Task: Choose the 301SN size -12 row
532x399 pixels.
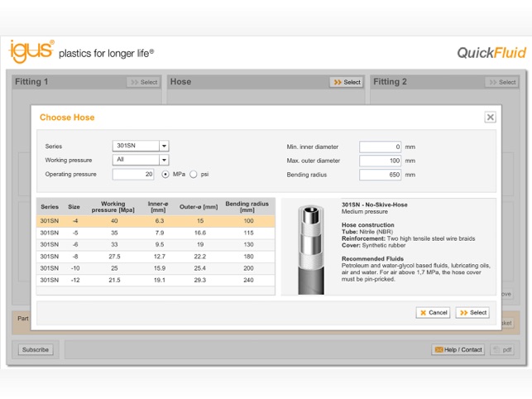Action: click(156, 281)
